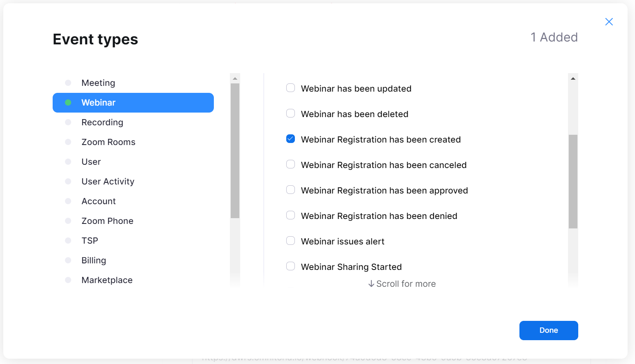Screen dimensions: 635x364
Task: Check Webinar has been deleted
Action: (x=291, y=113)
